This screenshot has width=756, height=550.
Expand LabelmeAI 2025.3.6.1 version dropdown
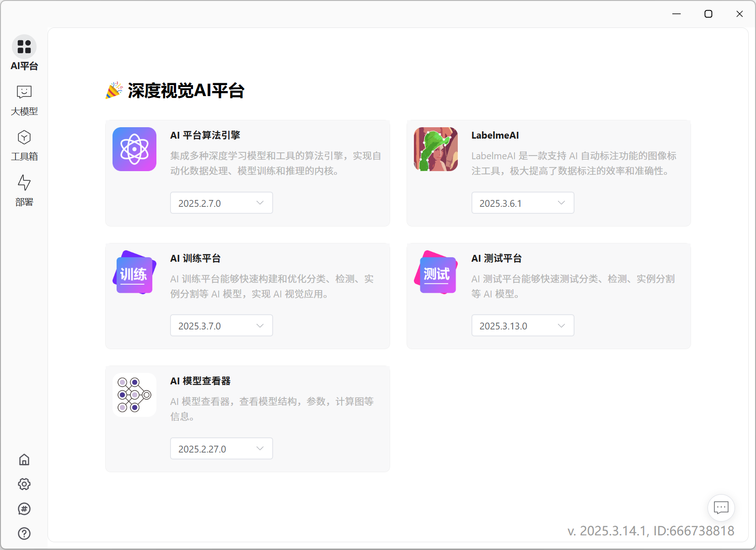point(522,203)
